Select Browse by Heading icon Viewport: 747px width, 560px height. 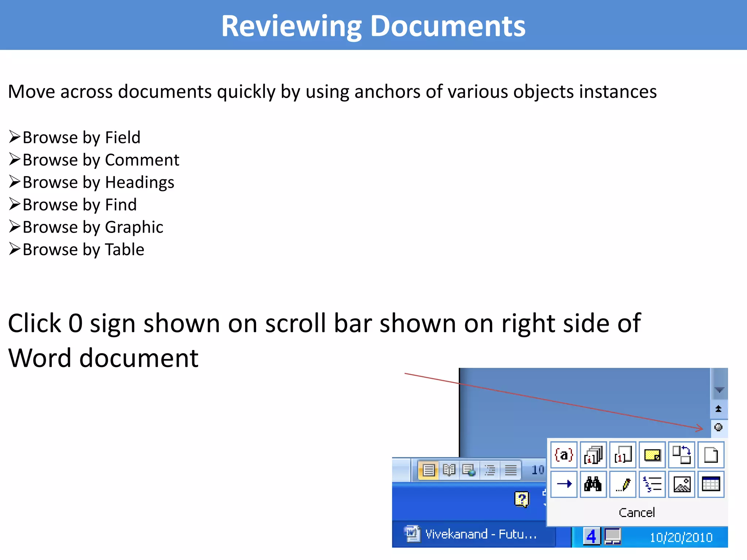[x=653, y=484]
